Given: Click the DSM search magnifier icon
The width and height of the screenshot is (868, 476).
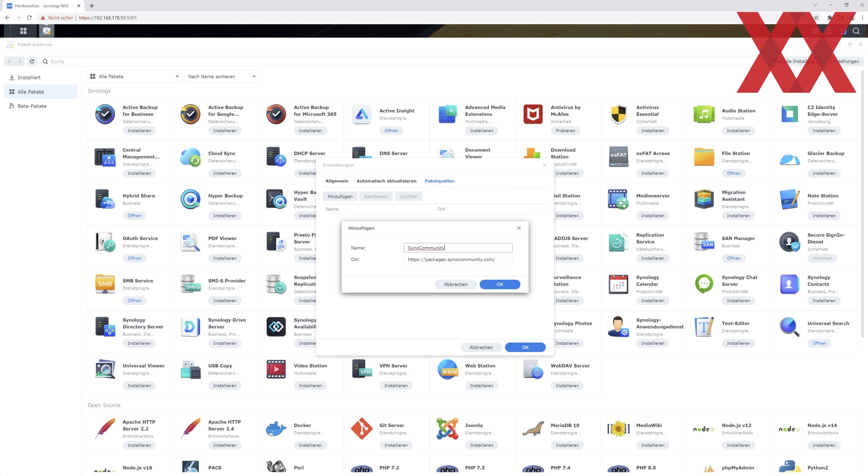Looking at the screenshot, I should click(856, 31).
